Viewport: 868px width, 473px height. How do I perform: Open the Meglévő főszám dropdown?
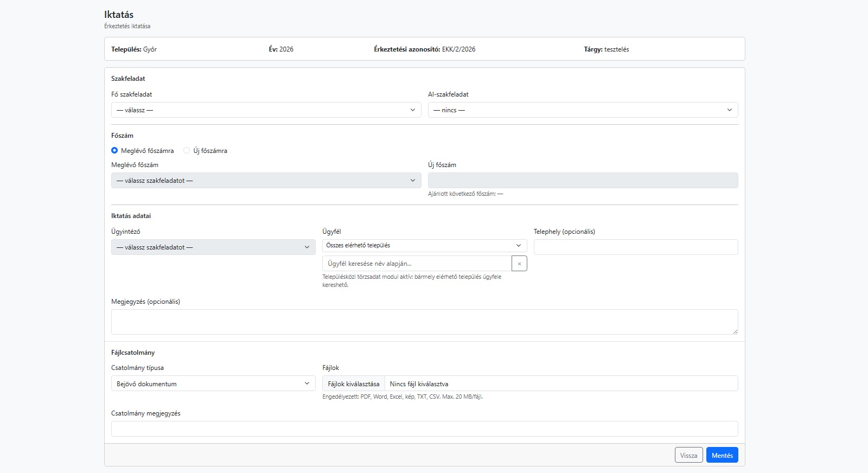[x=266, y=181]
